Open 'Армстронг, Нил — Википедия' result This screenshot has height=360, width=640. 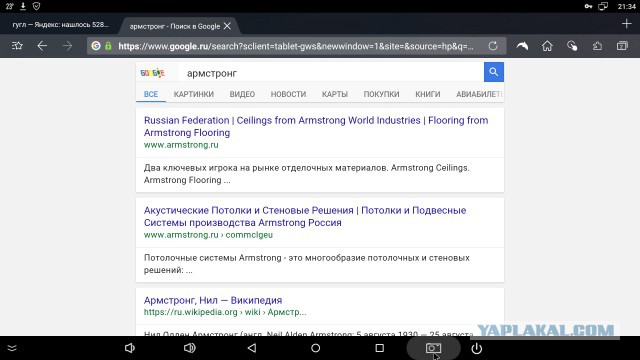click(213, 300)
